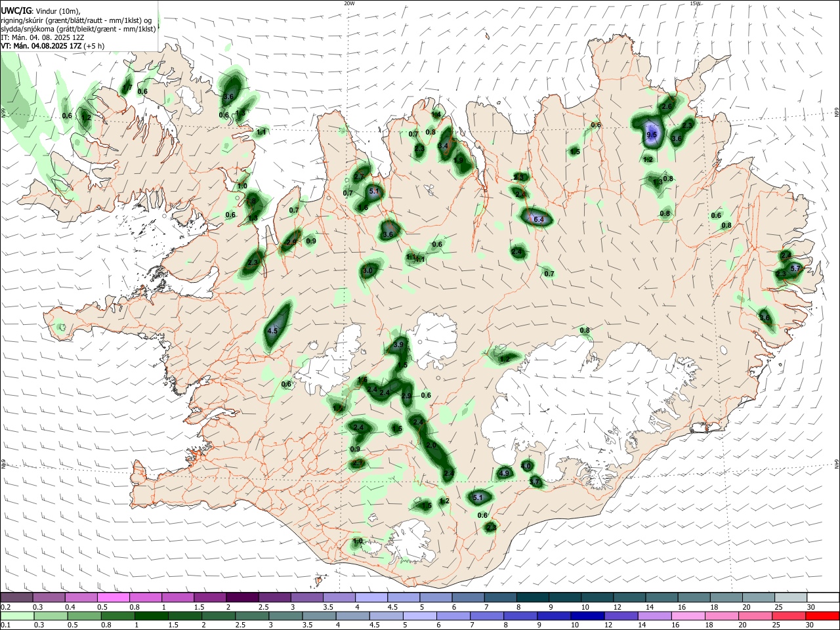Click the 0.1 label in the green legend row

tap(5, 625)
